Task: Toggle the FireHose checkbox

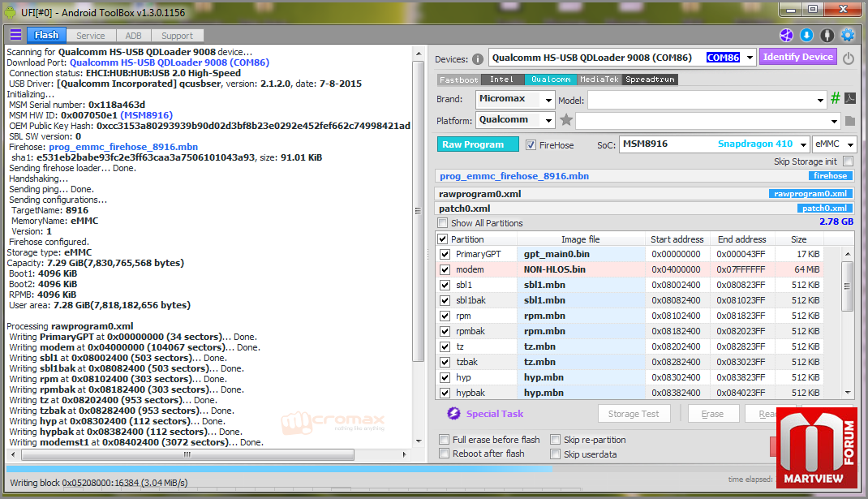Action: (531, 145)
